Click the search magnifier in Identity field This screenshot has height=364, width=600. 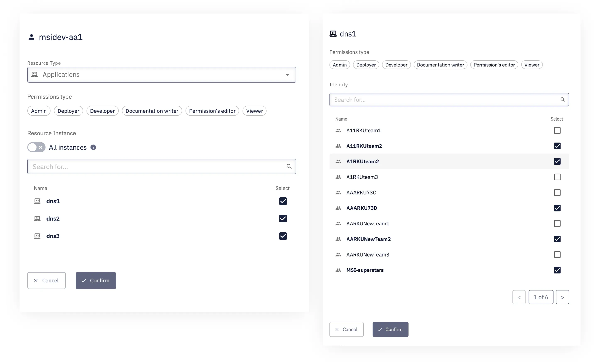point(562,100)
